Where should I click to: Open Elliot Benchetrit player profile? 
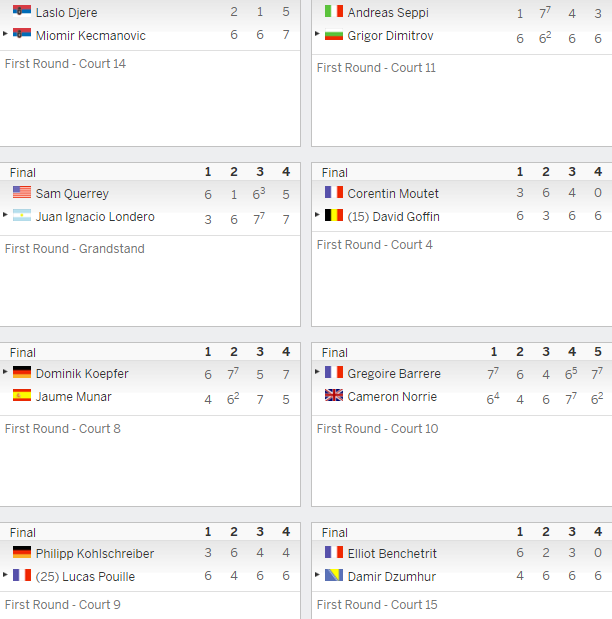[392, 553]
